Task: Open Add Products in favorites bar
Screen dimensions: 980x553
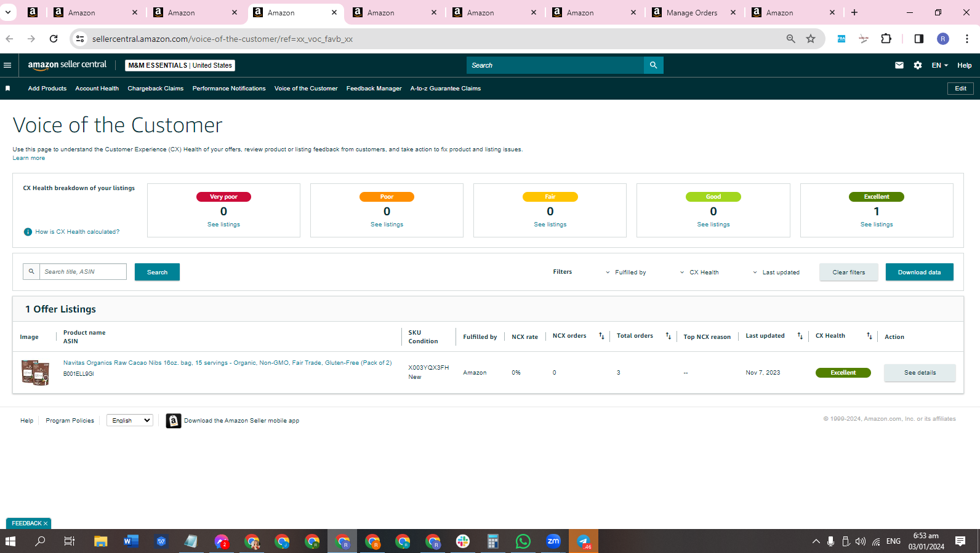Action: click(47, 89)
